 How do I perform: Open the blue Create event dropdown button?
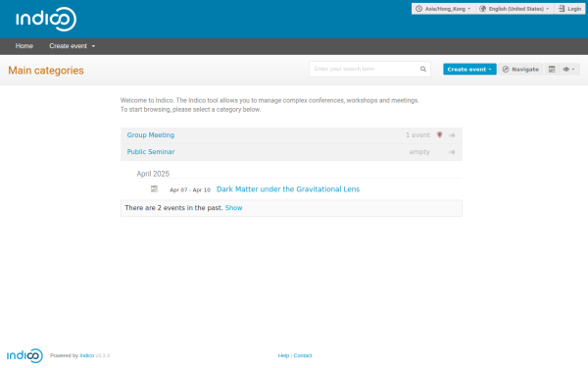pos(469,69)
